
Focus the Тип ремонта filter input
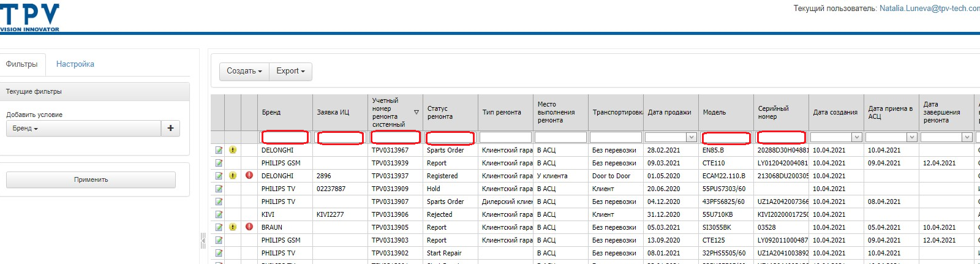click(x=505, y=137)
